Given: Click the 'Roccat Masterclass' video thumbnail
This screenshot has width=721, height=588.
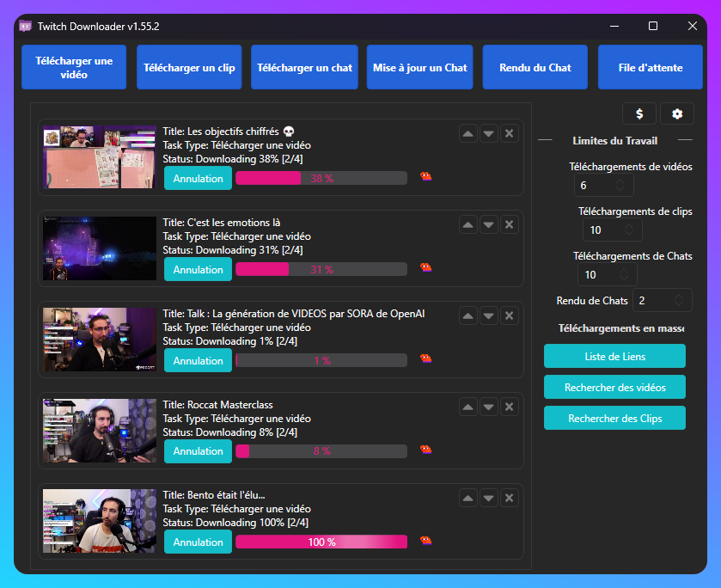Looking at the screenshot, I should [x=99, y=430].
